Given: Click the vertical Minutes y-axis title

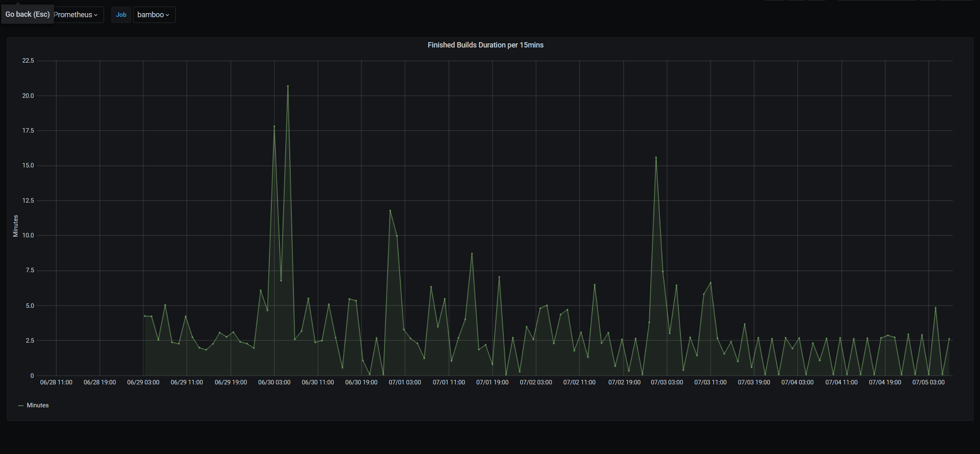Looking at the screenshot, I should (x=16, y=226).
